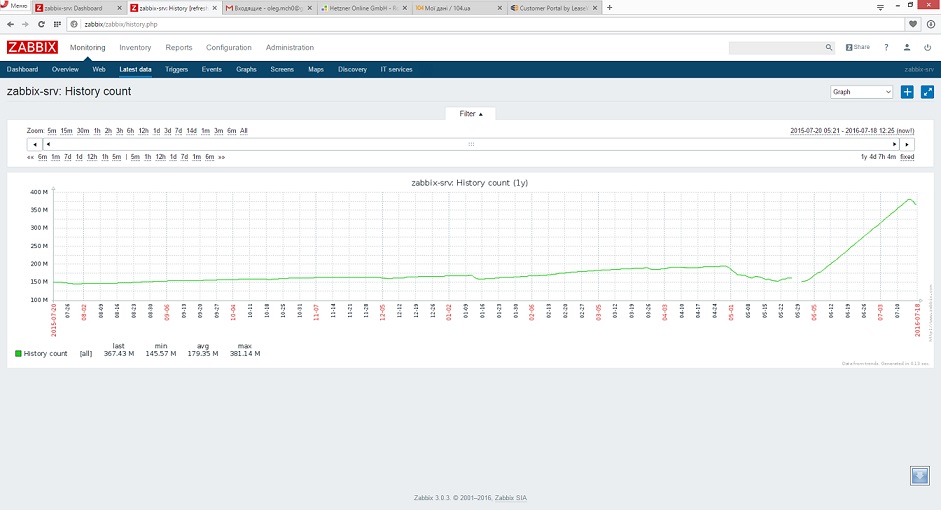Image resolution: width=941 pixels, height=510 pixels.
Task: Open the Configuration menu
Action: 229,47
